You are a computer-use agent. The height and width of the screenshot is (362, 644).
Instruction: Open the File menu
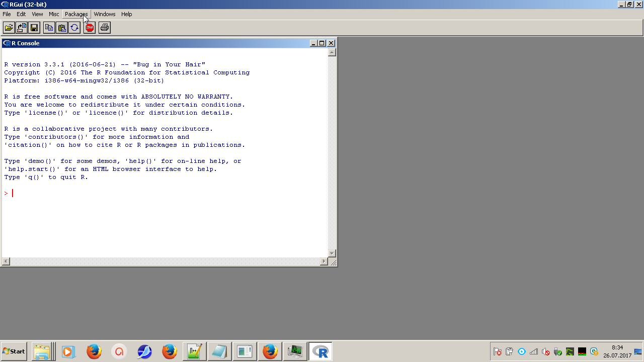(7, 14)
